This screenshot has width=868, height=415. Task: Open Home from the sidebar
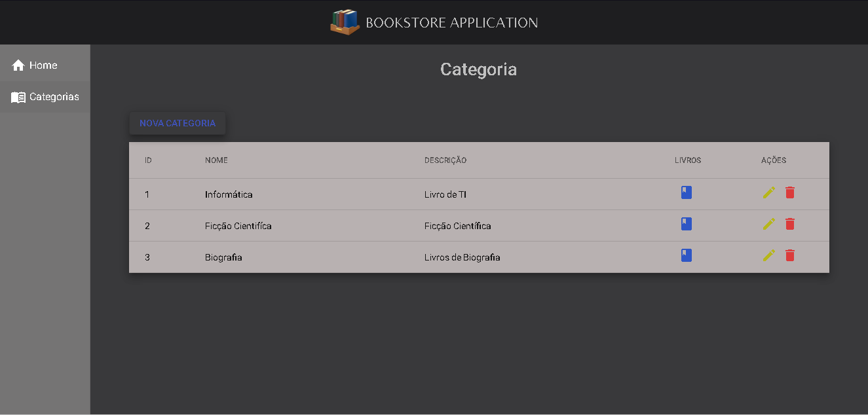click(x=45, y=65)
